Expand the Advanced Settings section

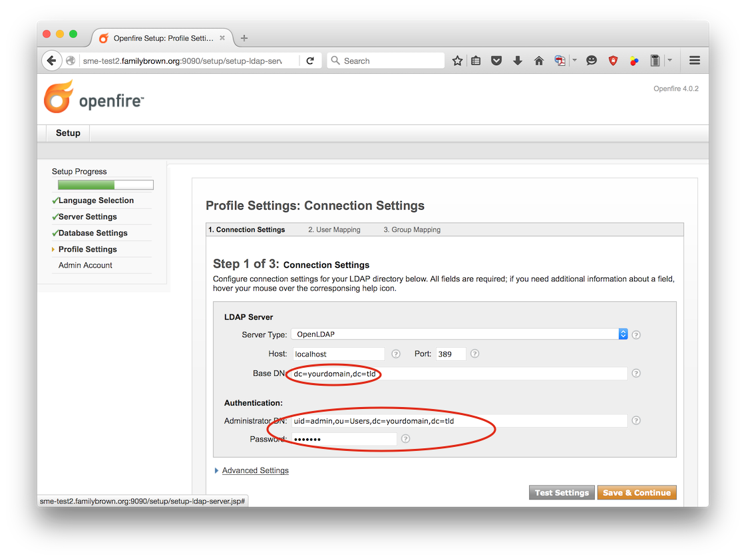click(255, 470)
